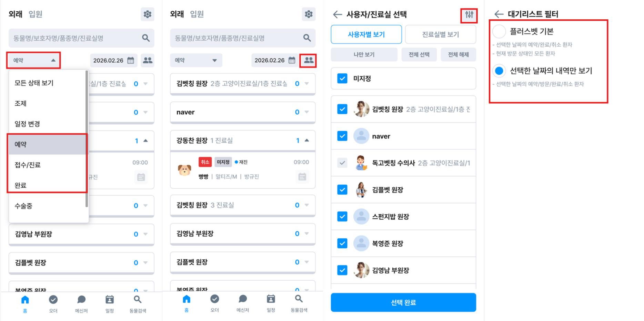Choose 접수/진료 from the status menu
This screenshot has width=644, height=321.
[x=47, y=165]
